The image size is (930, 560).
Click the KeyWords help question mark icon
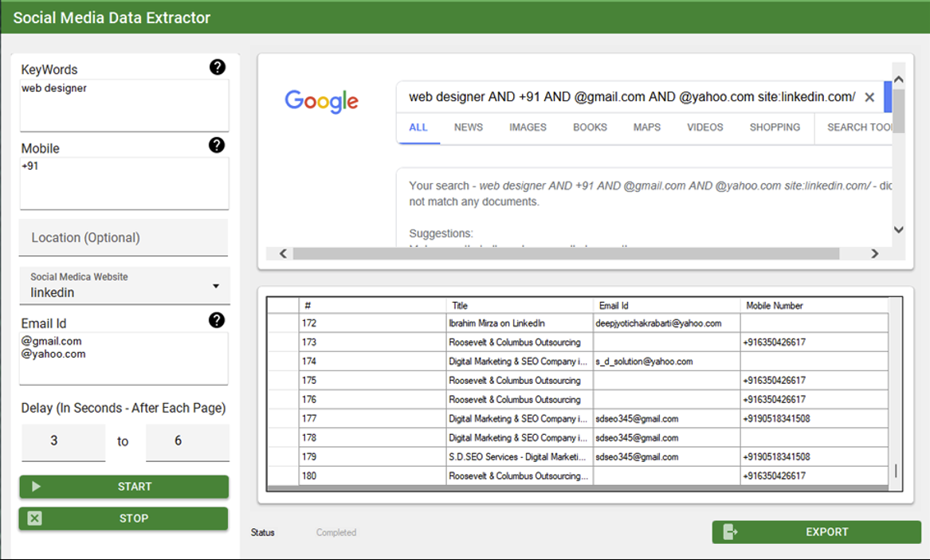217,67
